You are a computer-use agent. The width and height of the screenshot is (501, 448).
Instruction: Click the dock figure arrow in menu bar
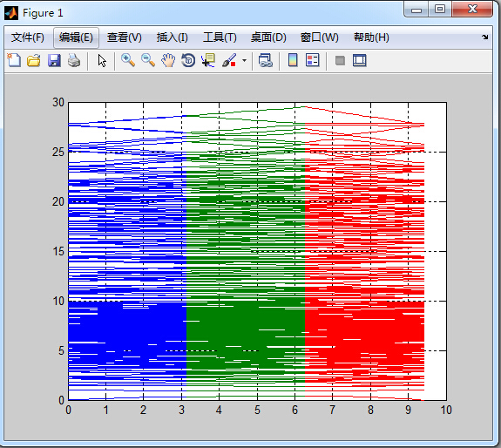pos(485,37)
